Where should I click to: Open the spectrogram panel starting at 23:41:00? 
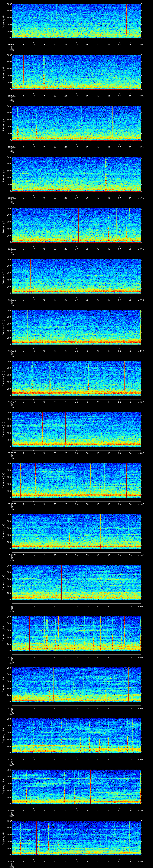tap(76, 531)
